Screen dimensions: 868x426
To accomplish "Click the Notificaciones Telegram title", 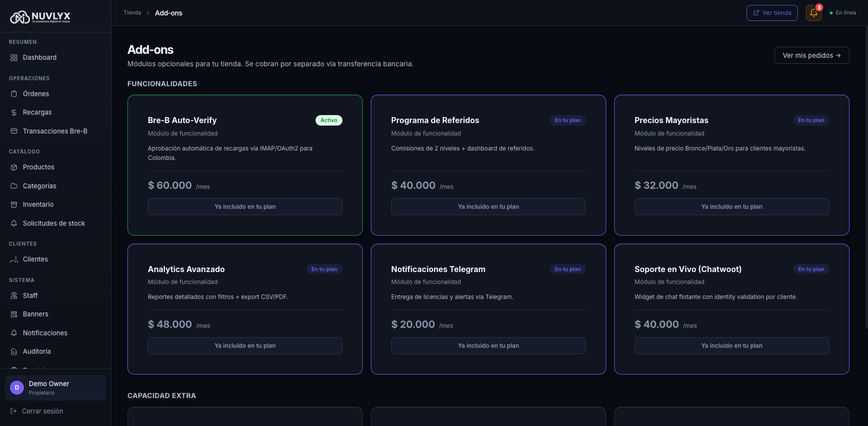I will (x=438, y=269).
